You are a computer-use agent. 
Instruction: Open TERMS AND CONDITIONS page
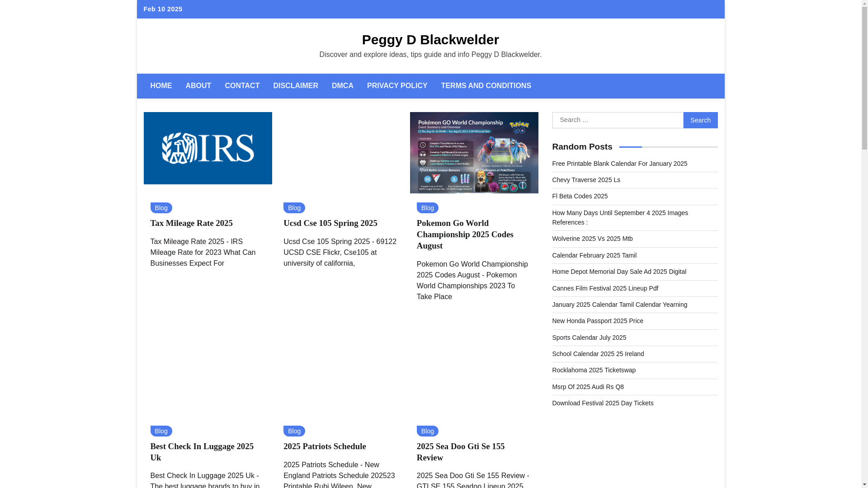[486, 86]
